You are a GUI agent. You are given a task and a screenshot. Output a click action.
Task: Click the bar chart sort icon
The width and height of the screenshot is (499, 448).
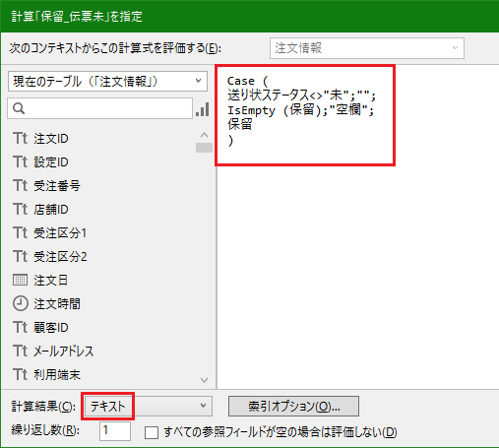click(x=203, y=109)
